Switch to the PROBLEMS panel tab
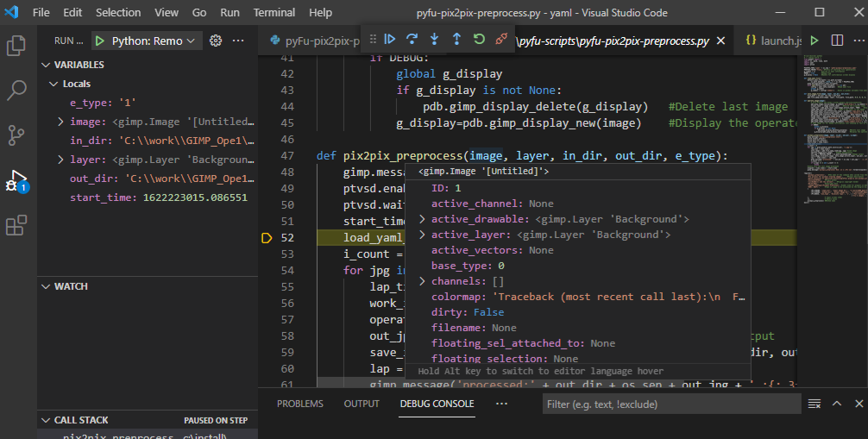 point(300,404)
